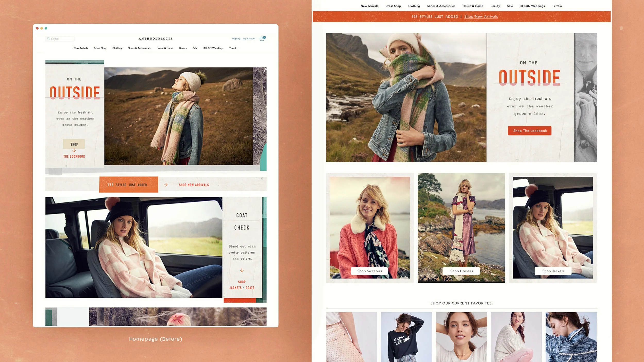The width and height of the screenshot is (644, 362).
Task: Open Beauty in the redesigned page nav
Action: (495, 6)
